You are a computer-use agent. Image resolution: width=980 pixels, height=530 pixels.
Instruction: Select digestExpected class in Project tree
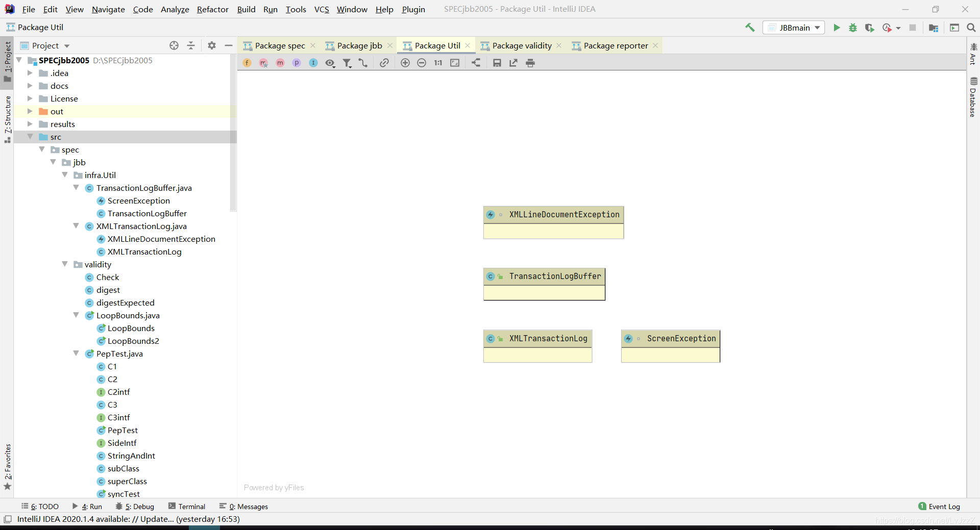125,302
